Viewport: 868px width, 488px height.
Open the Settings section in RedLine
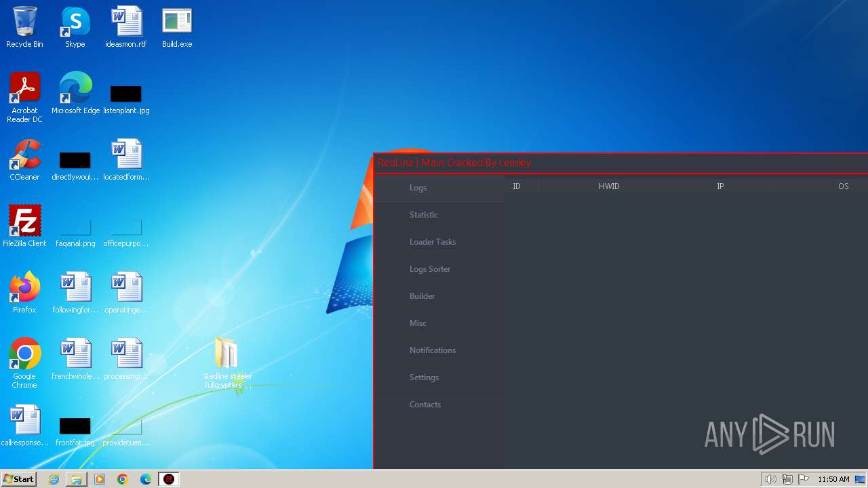click(439, 378)
